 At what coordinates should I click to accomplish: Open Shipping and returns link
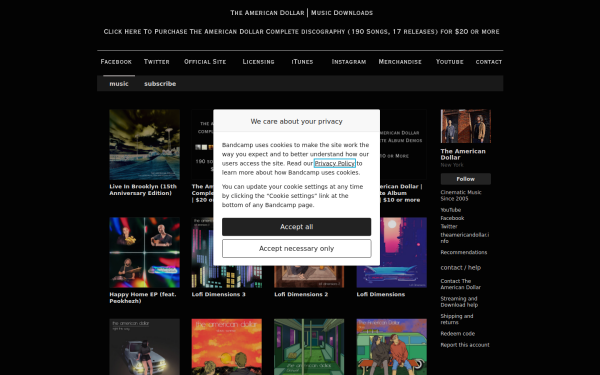click(x=457, y=319)
